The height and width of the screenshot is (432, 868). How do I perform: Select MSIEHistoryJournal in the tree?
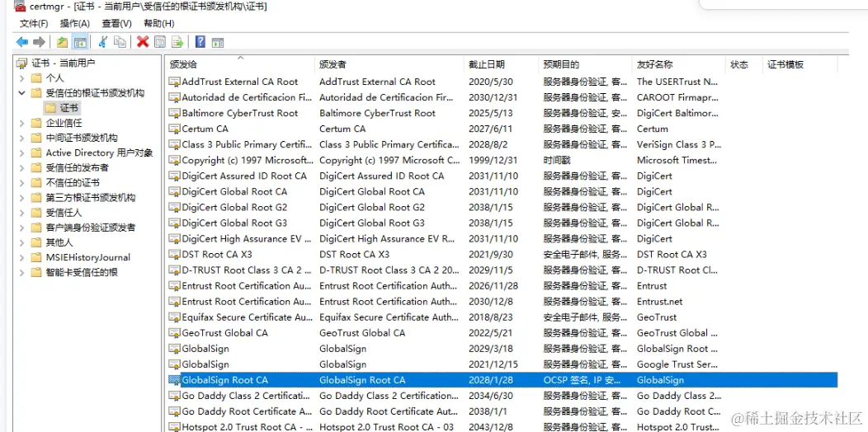88,257
